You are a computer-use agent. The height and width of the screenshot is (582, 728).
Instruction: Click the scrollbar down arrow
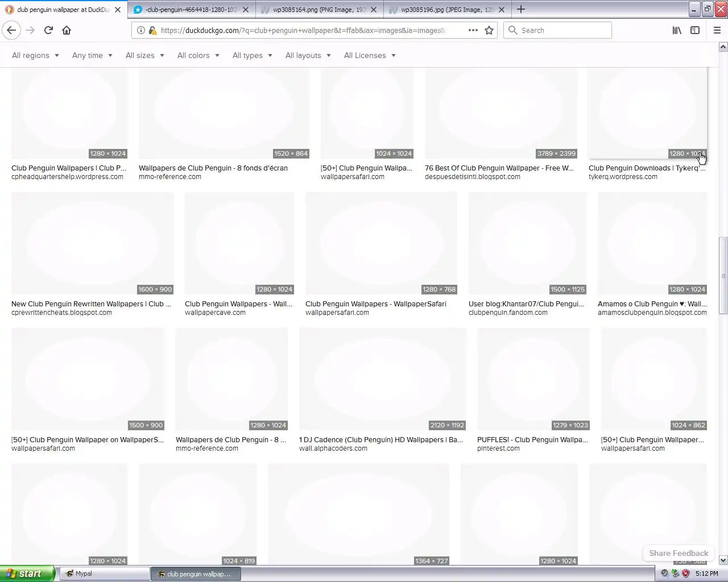(x=723, y=560)
